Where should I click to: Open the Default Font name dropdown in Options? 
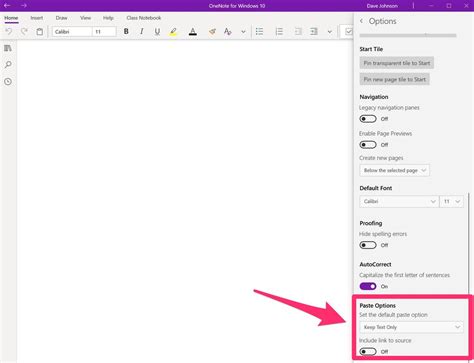(x=399, y=201)
